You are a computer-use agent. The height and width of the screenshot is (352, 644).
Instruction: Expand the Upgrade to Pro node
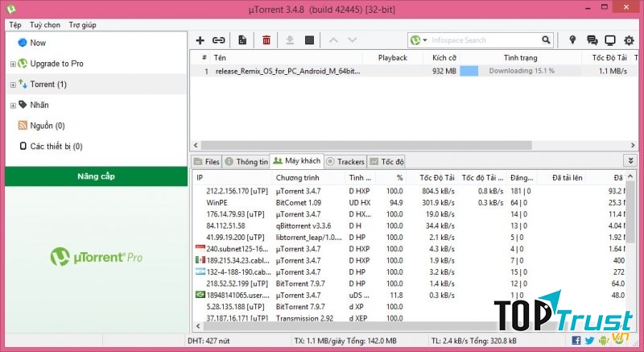click(x=13, y=64)
